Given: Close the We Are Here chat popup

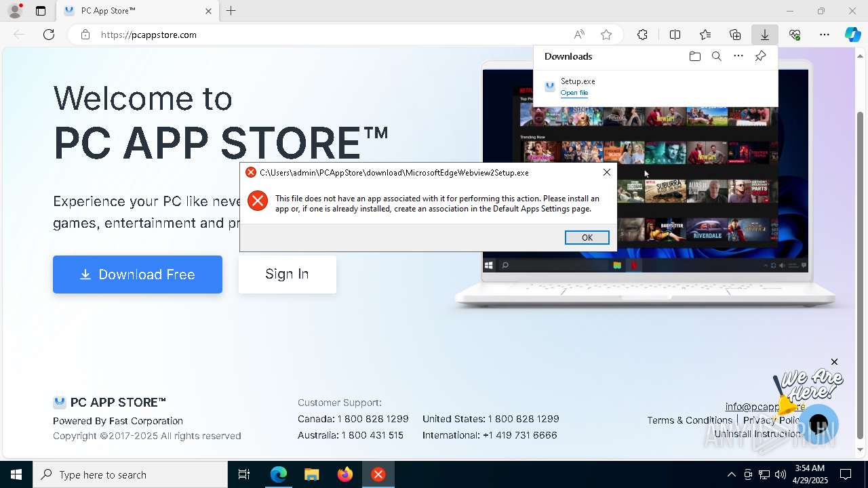Looking at the screenshot, I should tap(835, 362).
